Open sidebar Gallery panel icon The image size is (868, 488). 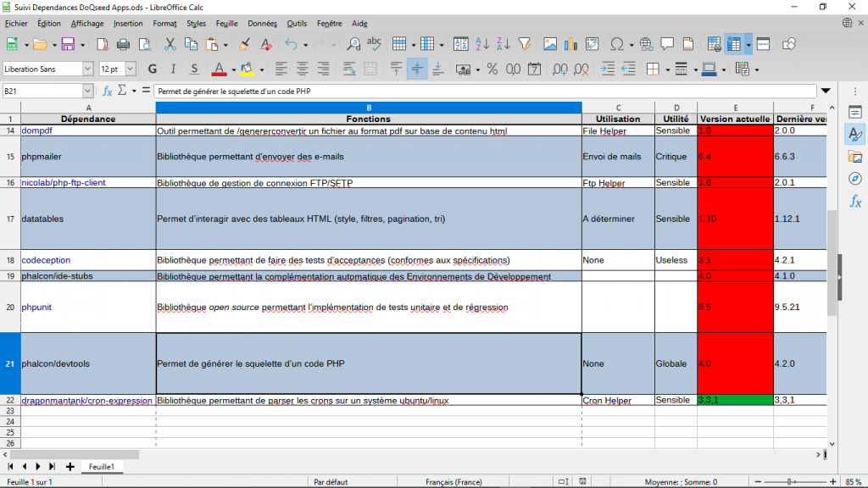point(855,157)
